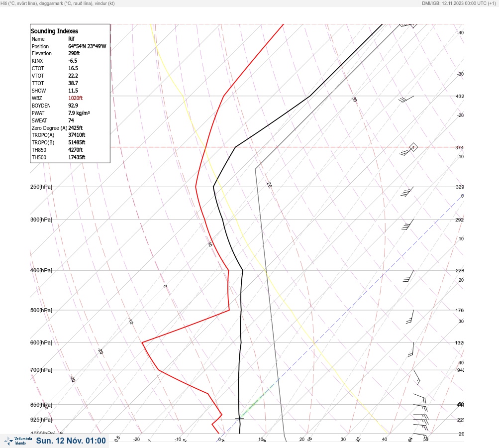The image size is (499, 448).
Task: Click the BOYDEN value 92.9
Action: point(73,106)
